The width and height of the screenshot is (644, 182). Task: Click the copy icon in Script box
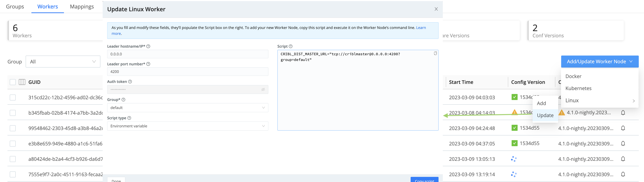click(435, 53)
